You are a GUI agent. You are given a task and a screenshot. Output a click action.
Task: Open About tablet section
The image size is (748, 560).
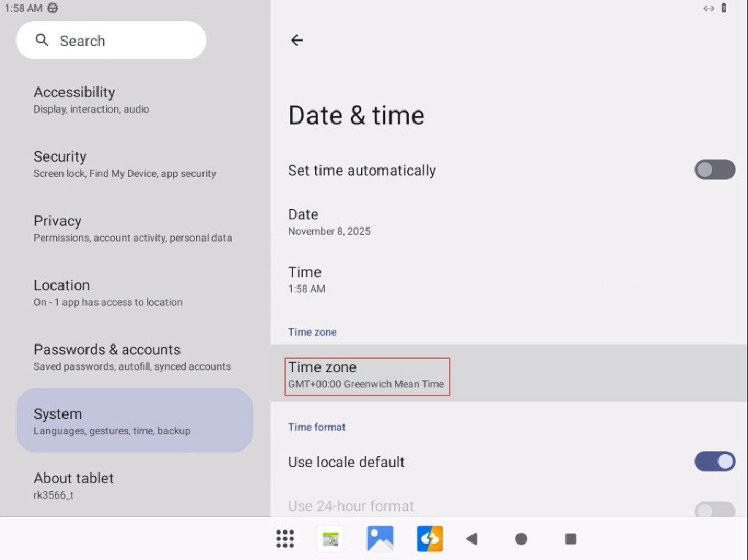coord(74,485)
